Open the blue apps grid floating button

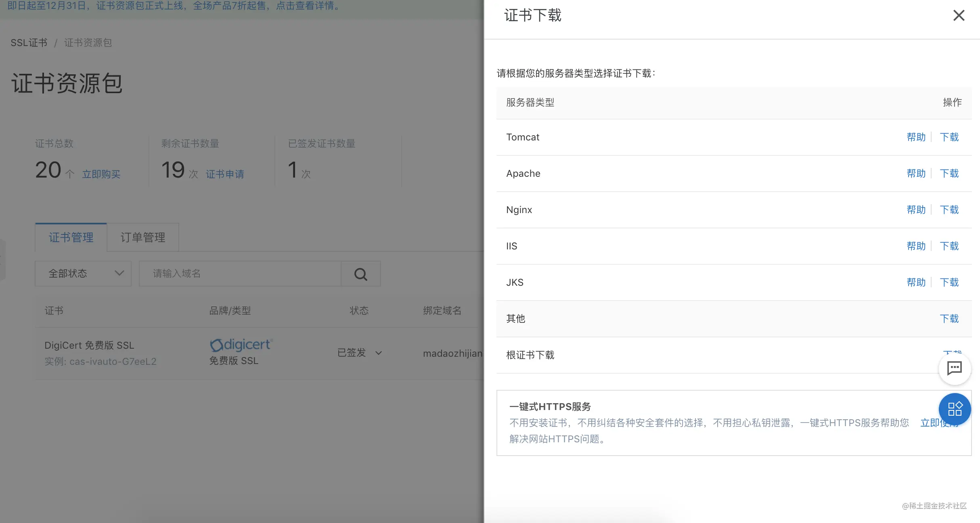tap(955, 409)
